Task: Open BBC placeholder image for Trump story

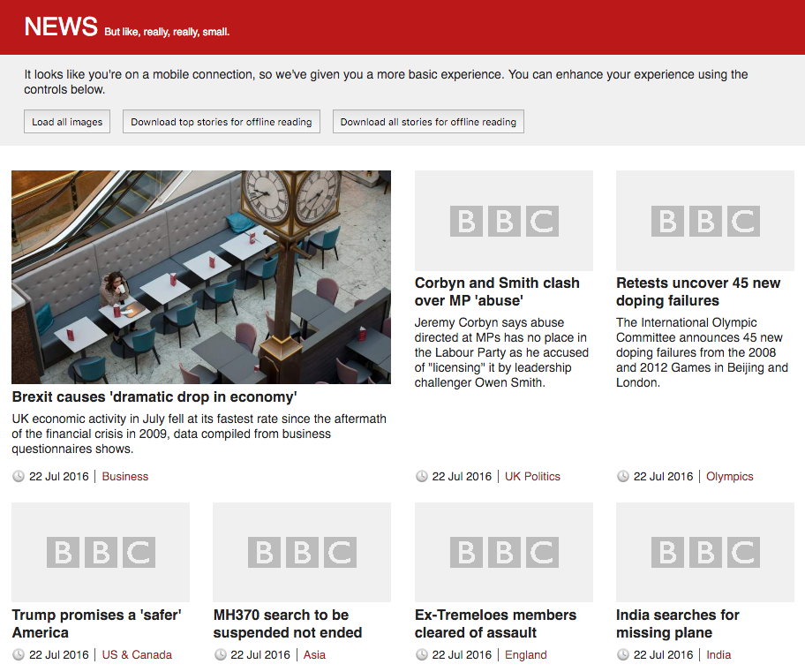Action: 101,552
